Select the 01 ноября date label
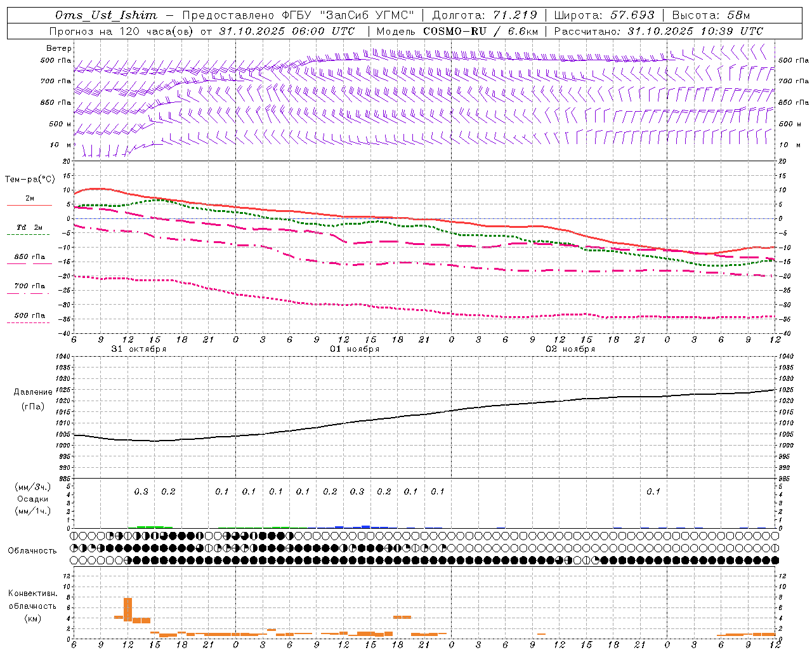This screenshot has width=812, height=650. tap(354, 349)
